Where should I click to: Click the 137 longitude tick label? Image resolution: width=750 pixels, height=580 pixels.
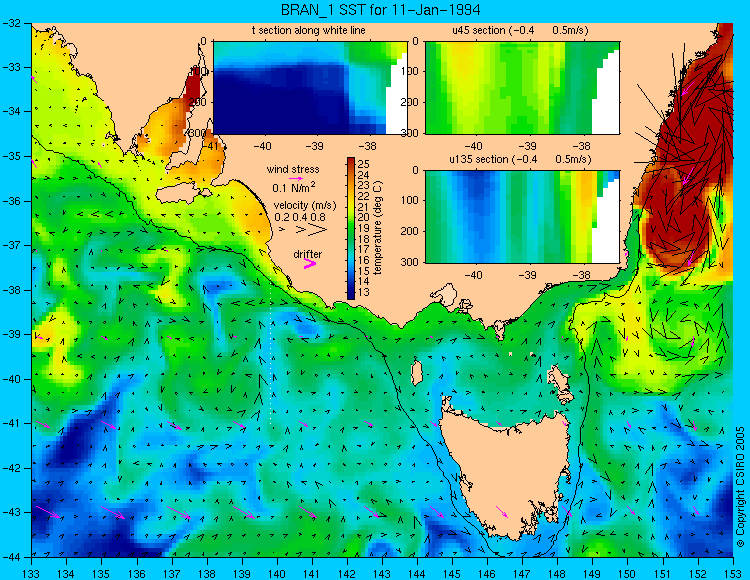[x=172, y=574]
